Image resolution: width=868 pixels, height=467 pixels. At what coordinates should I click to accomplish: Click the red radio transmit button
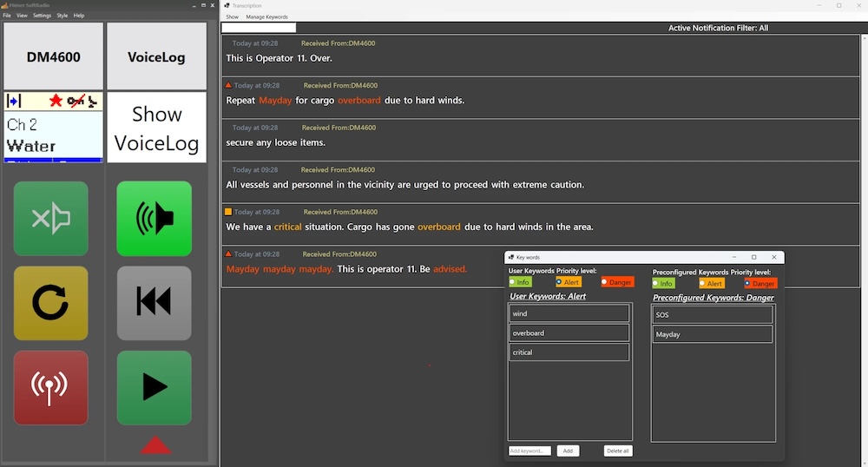tap(51, 387)
